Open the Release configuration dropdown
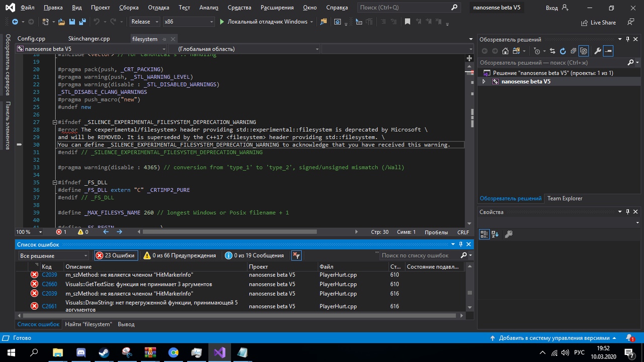This screenshot has height=362, width=644. pos(144,22)
